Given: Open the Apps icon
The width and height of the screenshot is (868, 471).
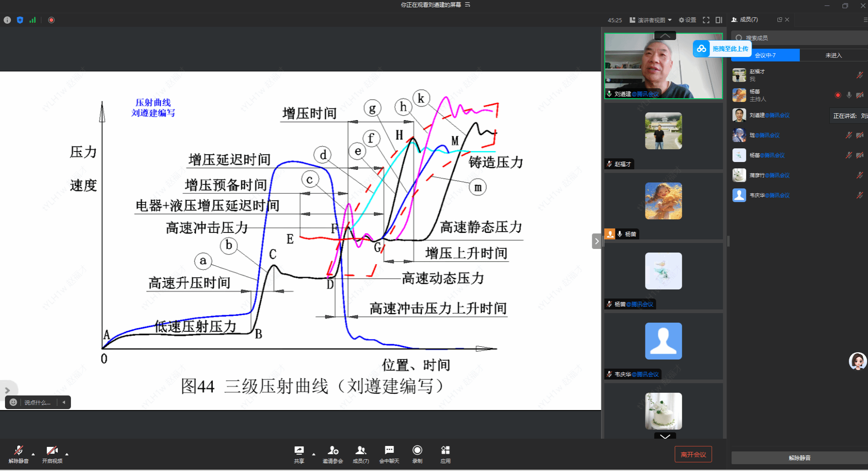Looking at the screenshot, I should (x=445, y=451).
